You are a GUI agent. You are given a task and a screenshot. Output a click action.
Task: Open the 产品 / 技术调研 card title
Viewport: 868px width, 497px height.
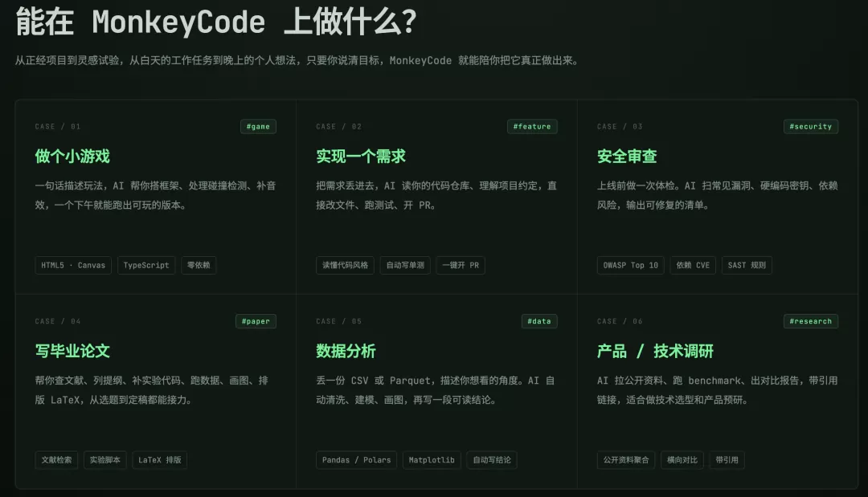point(655,351)
